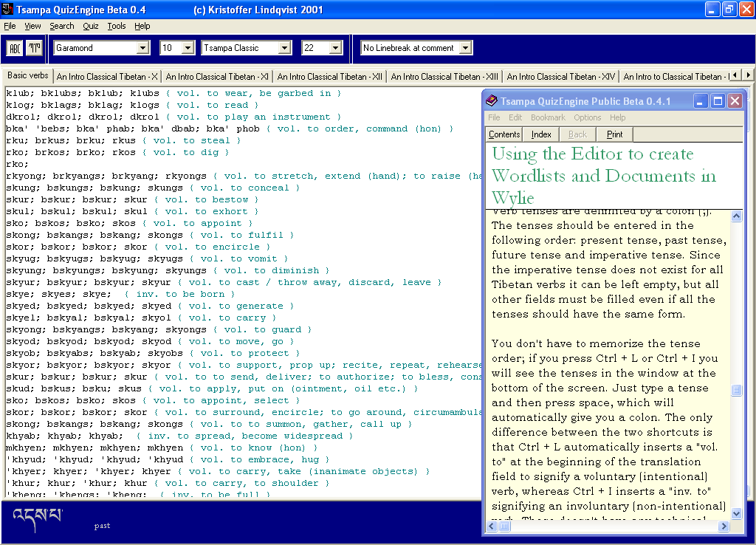Open the Help menu in help window
The image size is (756, 545).
point(617,117)
